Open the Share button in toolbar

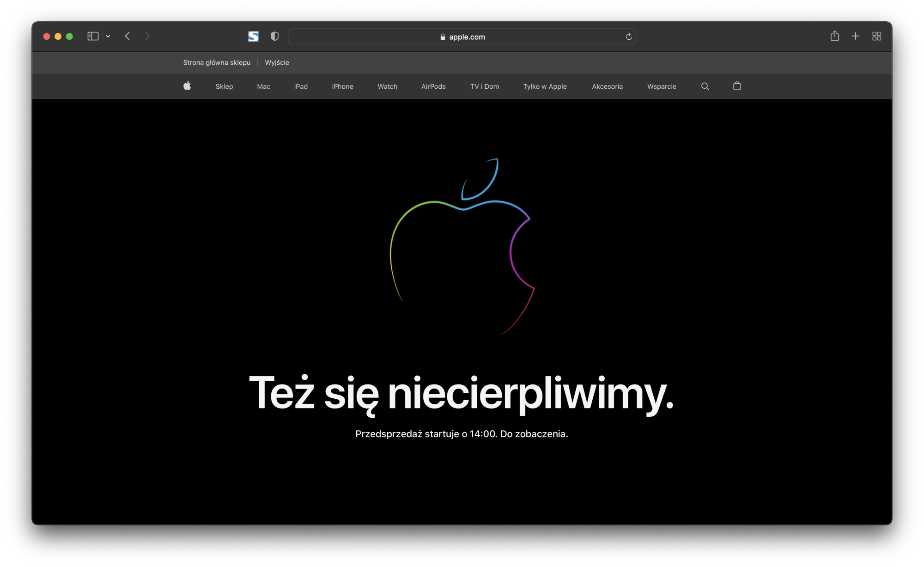(834, 36)
